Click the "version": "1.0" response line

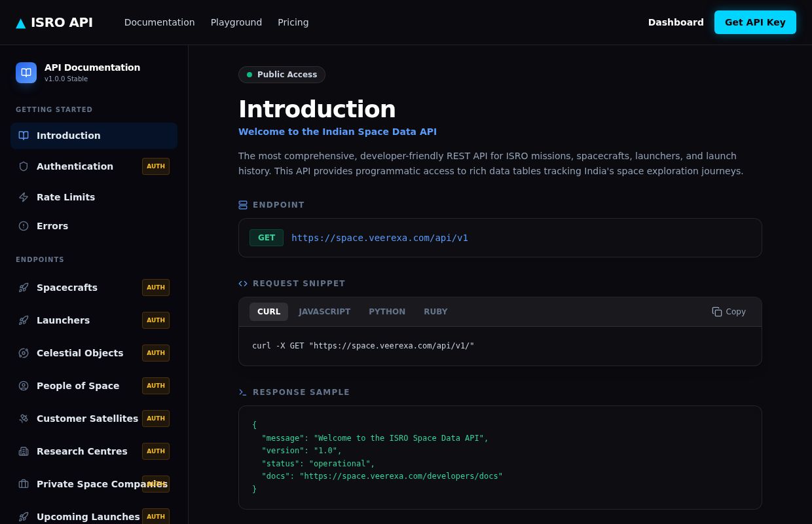pyautogui.click(x=302, y=451)
